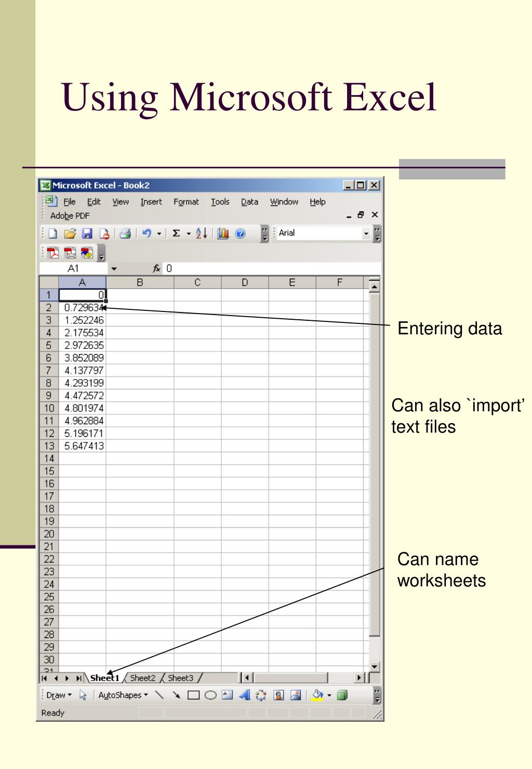Viewport: 532px width, 769px height.
Task: Jump to first sheet tab button
Action: tap(45, 678)
